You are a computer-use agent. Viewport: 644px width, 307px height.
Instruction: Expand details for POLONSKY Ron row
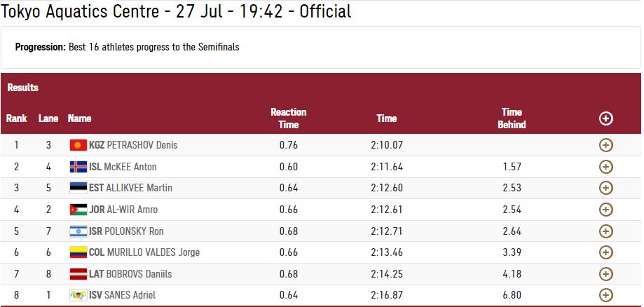click(605, 231)
